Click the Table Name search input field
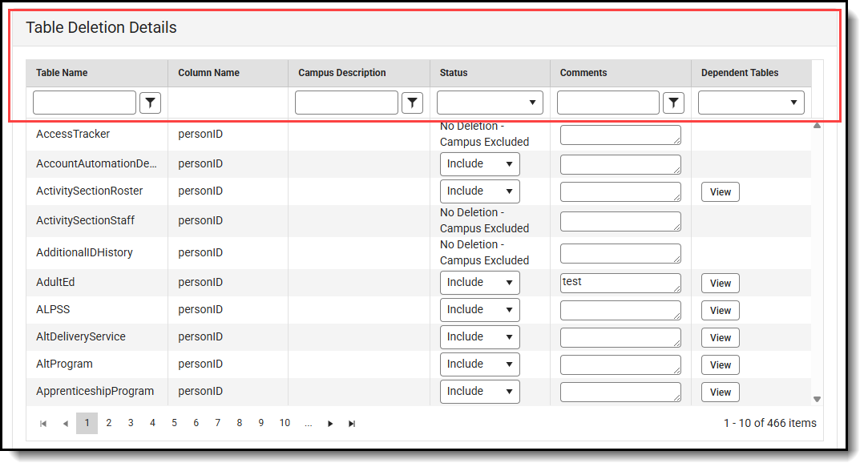 click(x=84, y=102)
